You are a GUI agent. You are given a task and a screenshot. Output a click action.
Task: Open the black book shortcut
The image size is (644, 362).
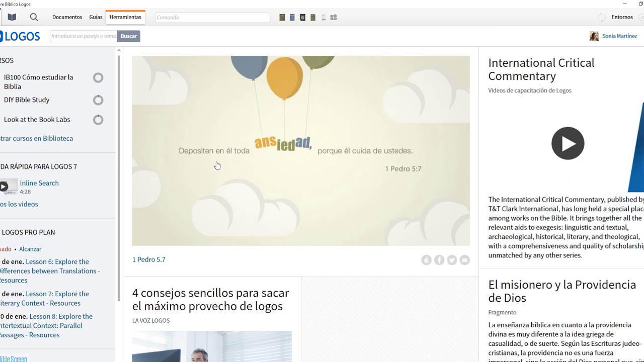(302, 17)
